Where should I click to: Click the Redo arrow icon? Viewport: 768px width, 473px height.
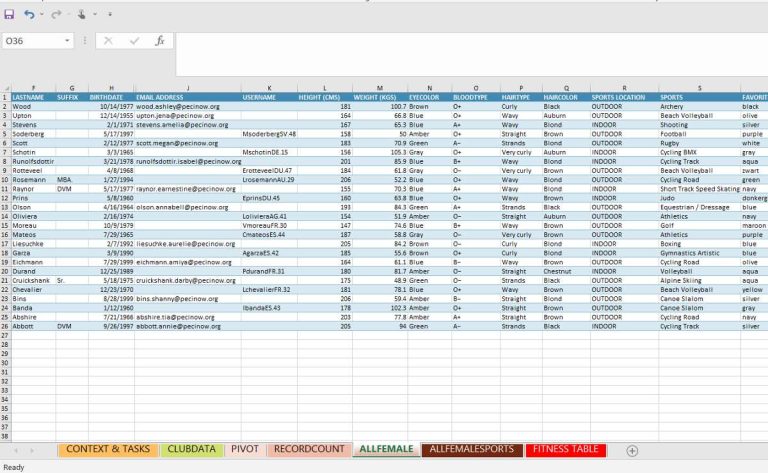(56, 15)
